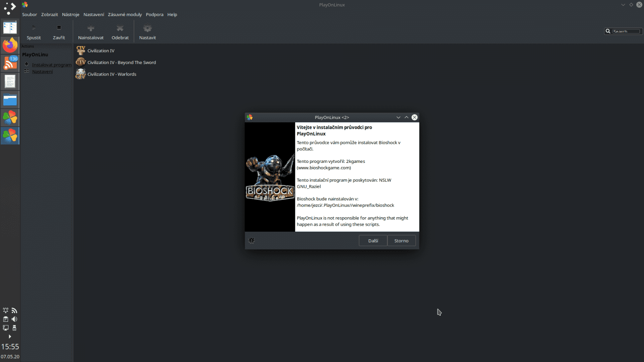Select the Civilization IV - Warlords game icon
The width and height of the screenshot is (644, 362).
click(x=80, y=74)
